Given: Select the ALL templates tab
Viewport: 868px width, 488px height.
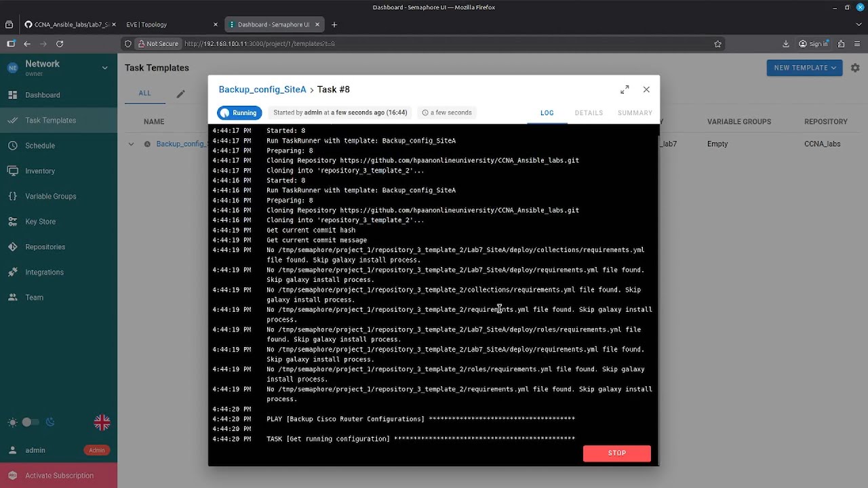Looking at the screenshot, I should [145, 94].
